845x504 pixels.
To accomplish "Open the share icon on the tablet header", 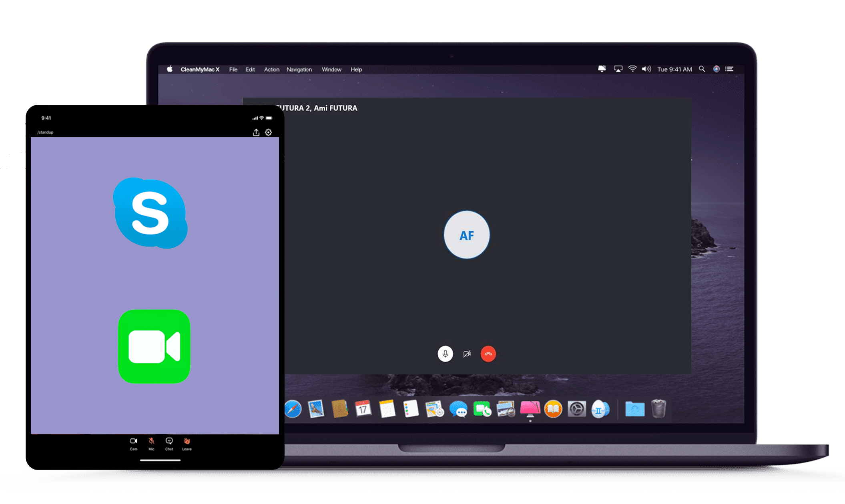I will 256,132.
